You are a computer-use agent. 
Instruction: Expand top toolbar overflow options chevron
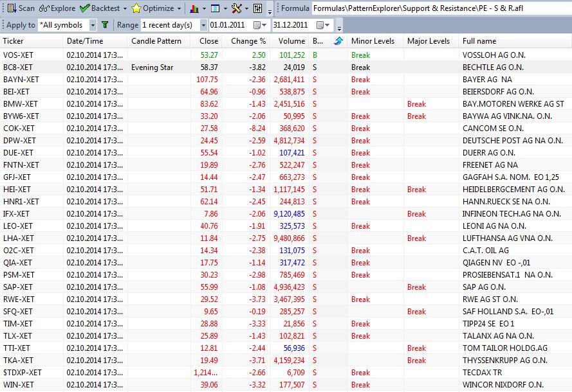(270, 11)
